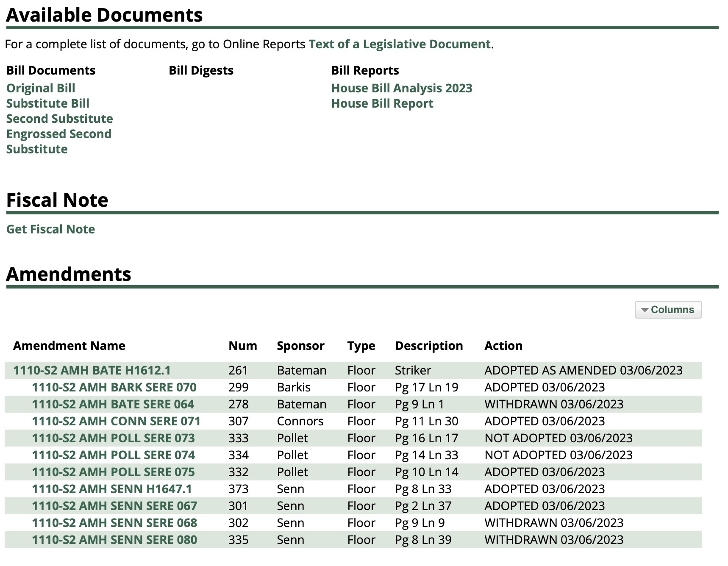
Task: Follow Text of a Legislative Document link
Action: pyautogui.click(x=399, y=44)
